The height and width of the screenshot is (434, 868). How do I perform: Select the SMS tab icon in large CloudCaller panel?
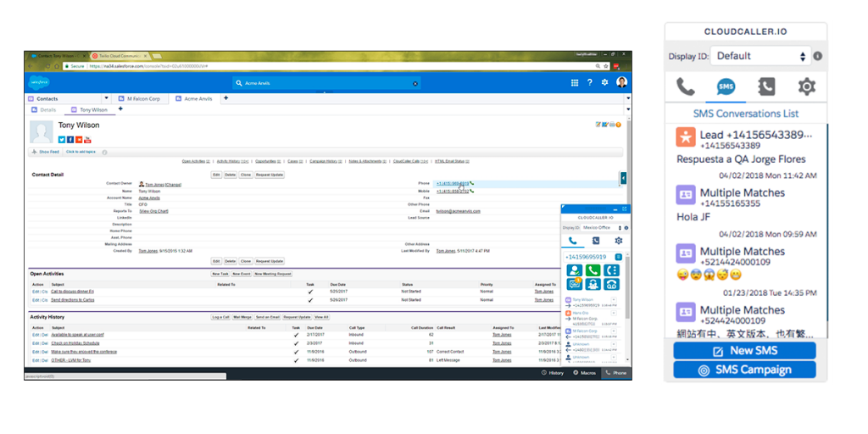[x=726, y=87]
